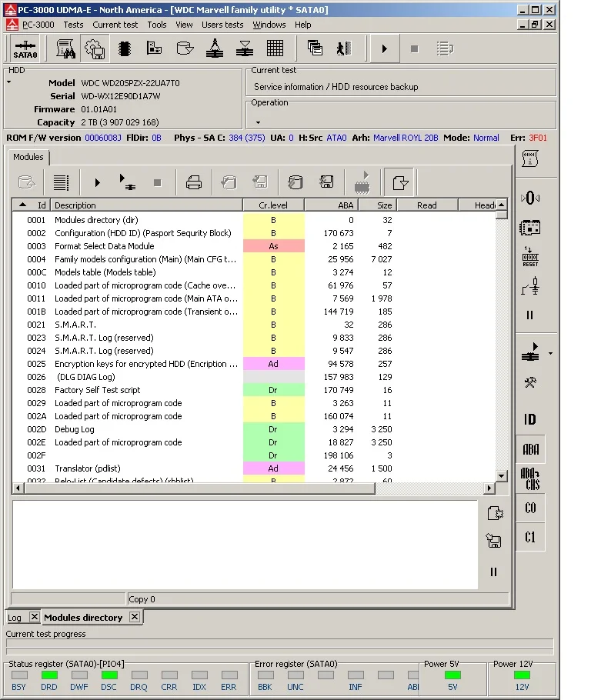
Task: Click the RESET icon in right sidebar
Action: pyautogui.click(x=530, y=257)
